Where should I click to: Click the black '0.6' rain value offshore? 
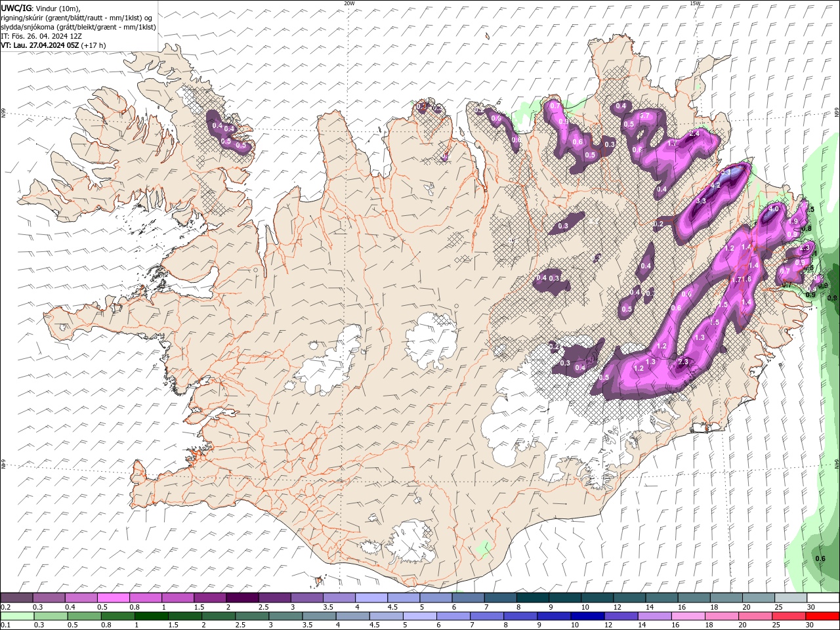tap(820, 558)
